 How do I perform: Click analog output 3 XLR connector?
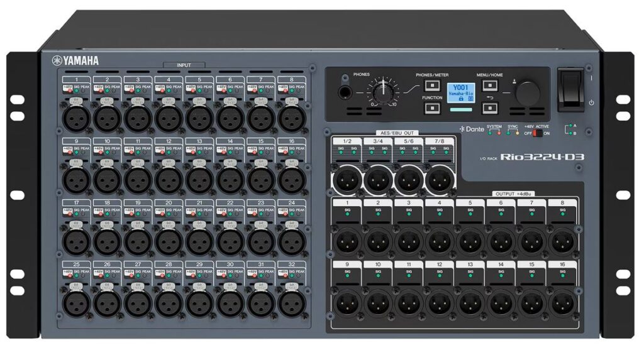point(409,241)
